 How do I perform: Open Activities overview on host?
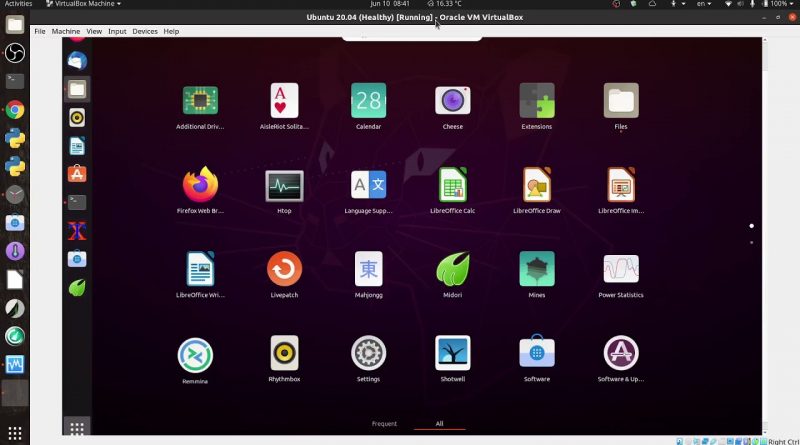[x=18, y=4]
